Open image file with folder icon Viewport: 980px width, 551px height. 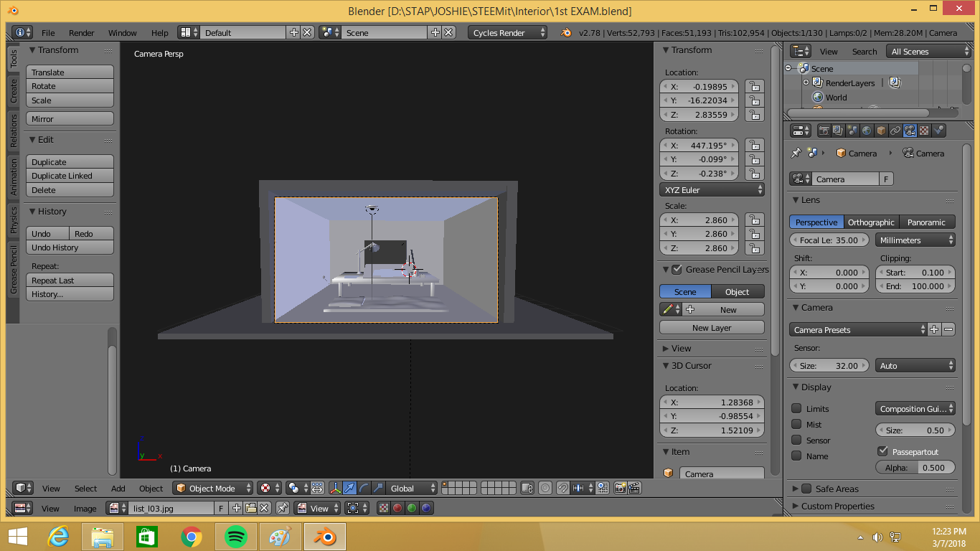[250, 508]
